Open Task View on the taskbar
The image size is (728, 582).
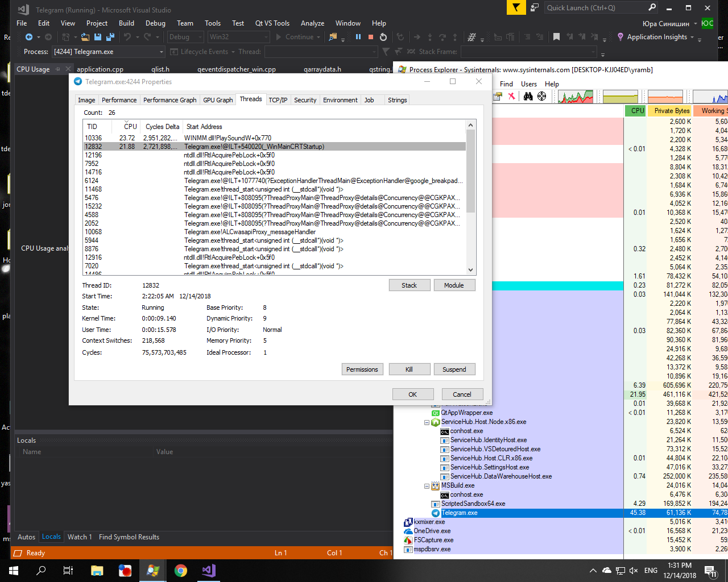(68, 571)
